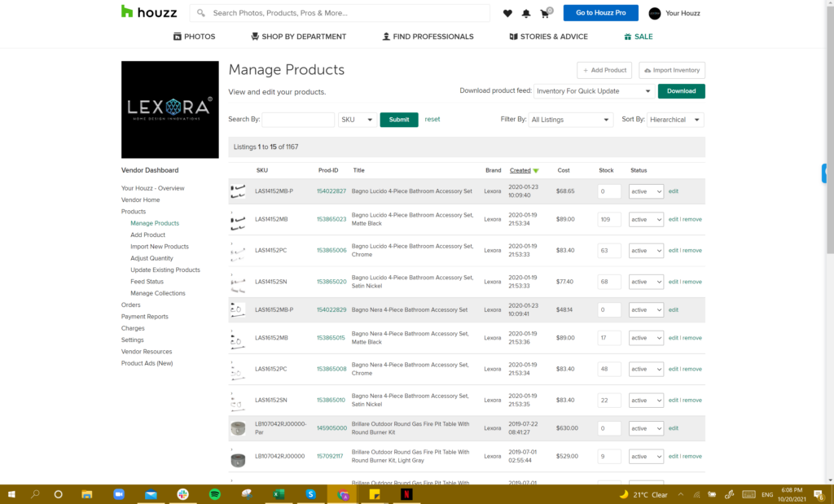Image resolution: width=834 pixels, height=504 pixels.
Task: Open Sticky Notes from taskbar
Action: pyautogui.click(x=375, y=494)
